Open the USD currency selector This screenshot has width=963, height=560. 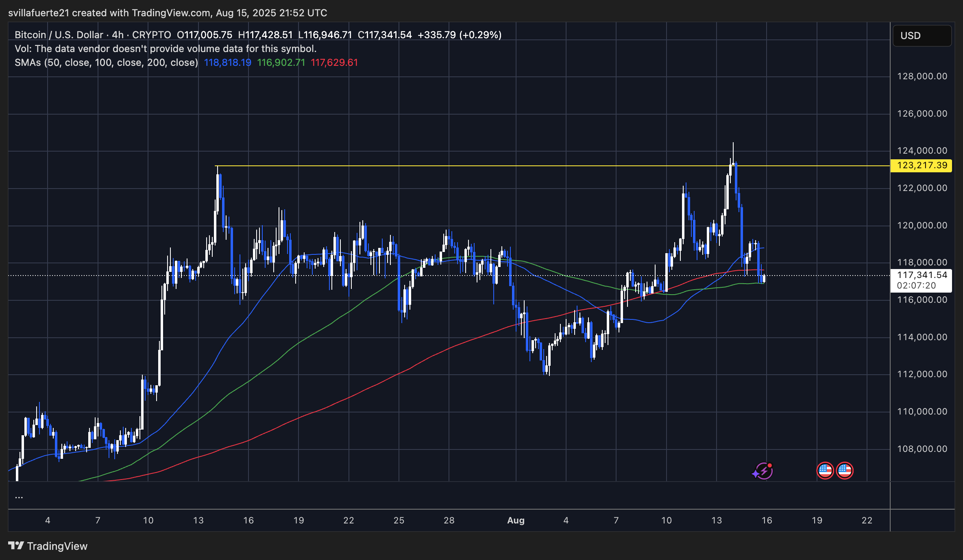[x=921, y=36]
